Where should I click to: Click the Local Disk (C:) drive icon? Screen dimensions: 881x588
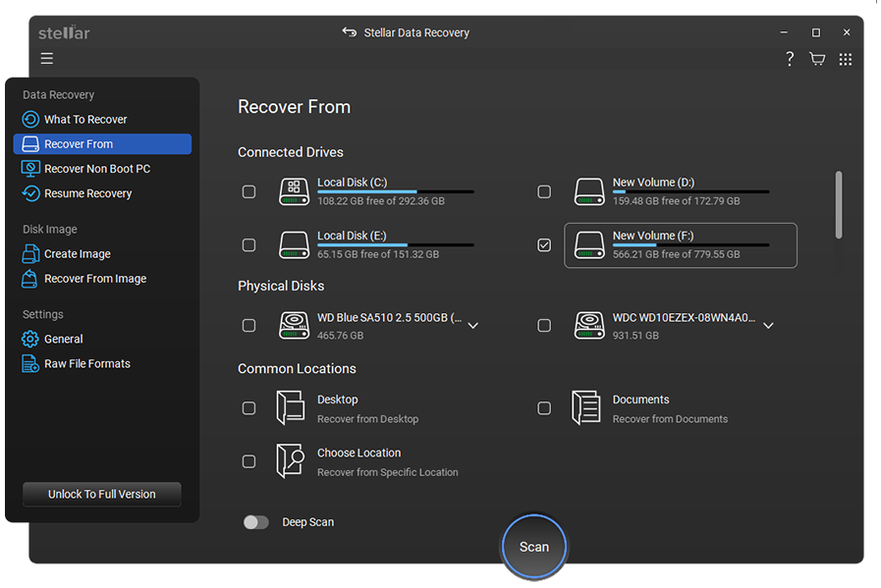tap(294, 191)
